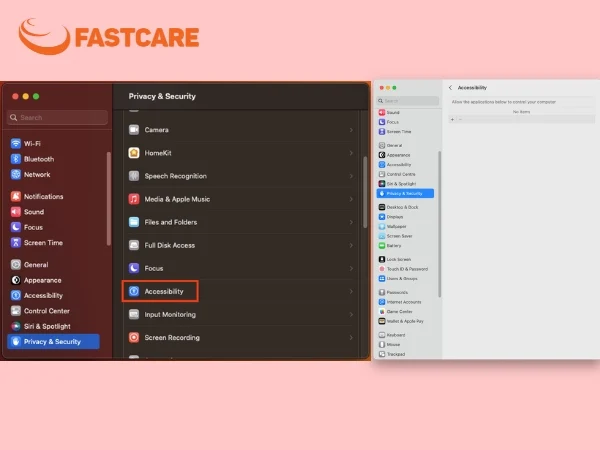Screen dimensions: 600x450
Task: Click the Camera icon in Privacy list
Action: click(134, 130)
